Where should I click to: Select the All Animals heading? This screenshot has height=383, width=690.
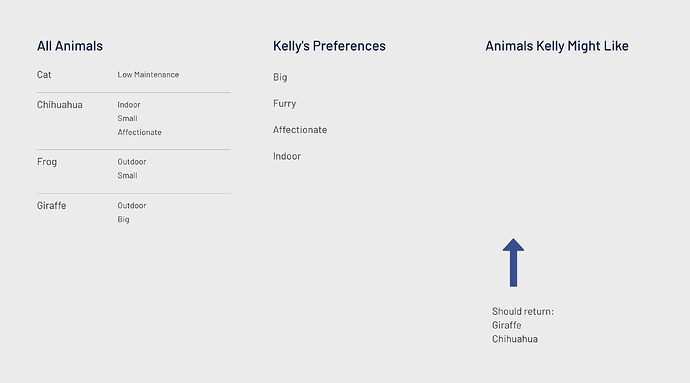pyautogui.click(x=70, y=46)
